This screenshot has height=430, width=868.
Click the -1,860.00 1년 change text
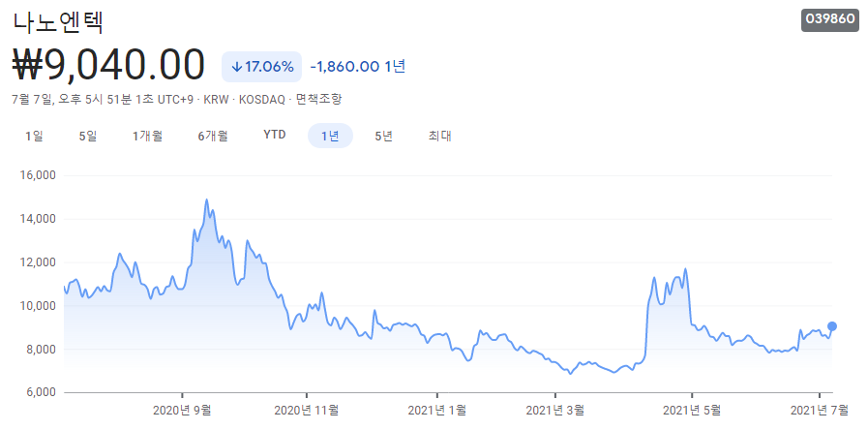click(358, 67)
